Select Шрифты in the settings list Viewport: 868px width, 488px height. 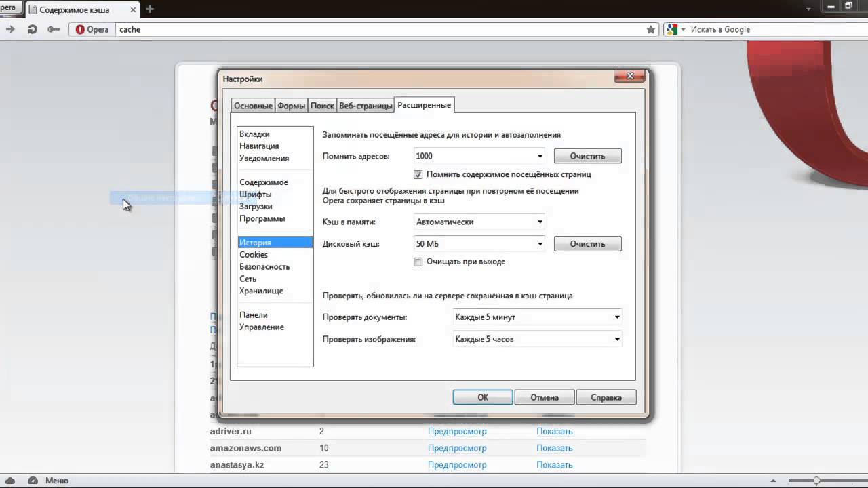tap(255, 195)
